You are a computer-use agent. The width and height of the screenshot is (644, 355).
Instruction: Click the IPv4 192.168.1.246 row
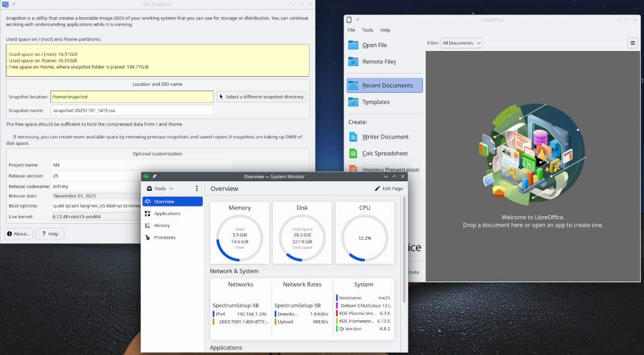click(240, 314)
